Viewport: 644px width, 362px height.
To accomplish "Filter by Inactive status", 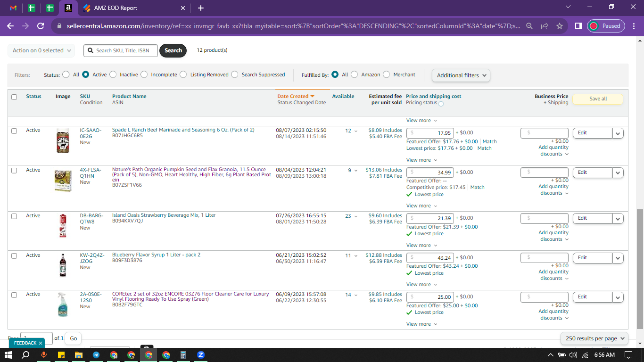I will coord(113,74).
